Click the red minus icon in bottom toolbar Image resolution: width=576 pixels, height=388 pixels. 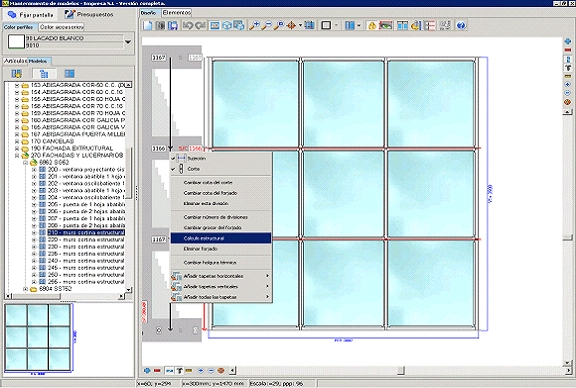(x=157, y=371)
